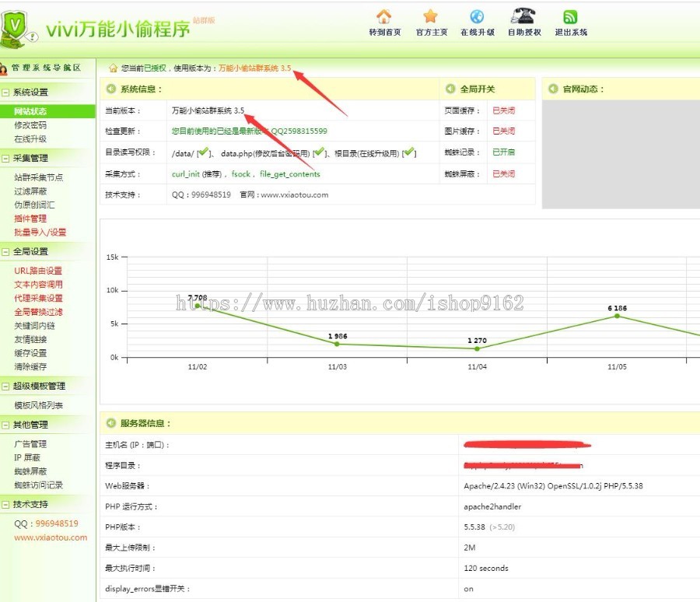Open 伪原创词汇 menu item
700x602 pixels.
coord(34,205)
